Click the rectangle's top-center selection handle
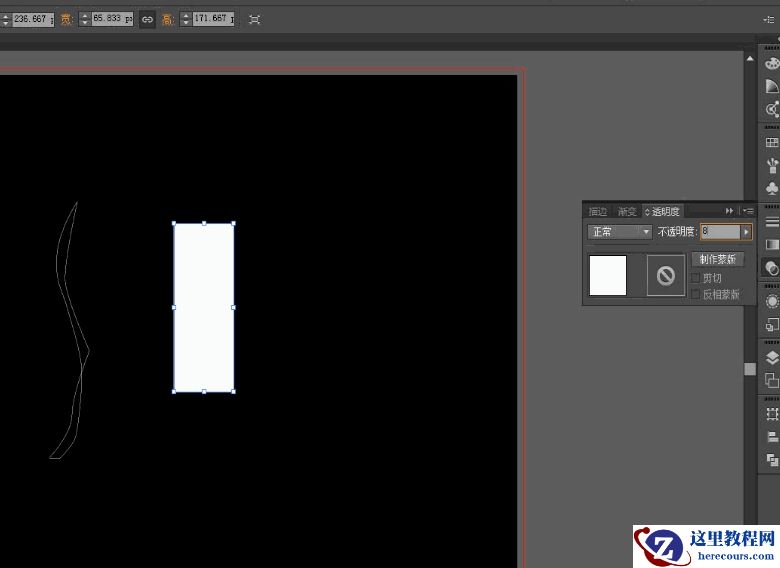The width and height of the screenshot is (780, 568). pyautogui.click(x=204, y=223)
